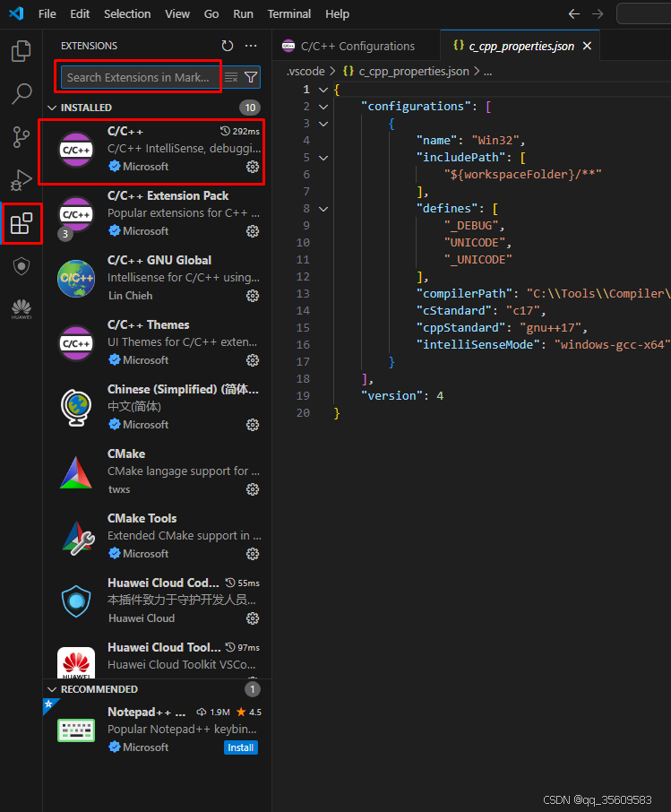Open Extensions views and more actions menu
This screenshot has width=671, height=812.
[251, 46]
